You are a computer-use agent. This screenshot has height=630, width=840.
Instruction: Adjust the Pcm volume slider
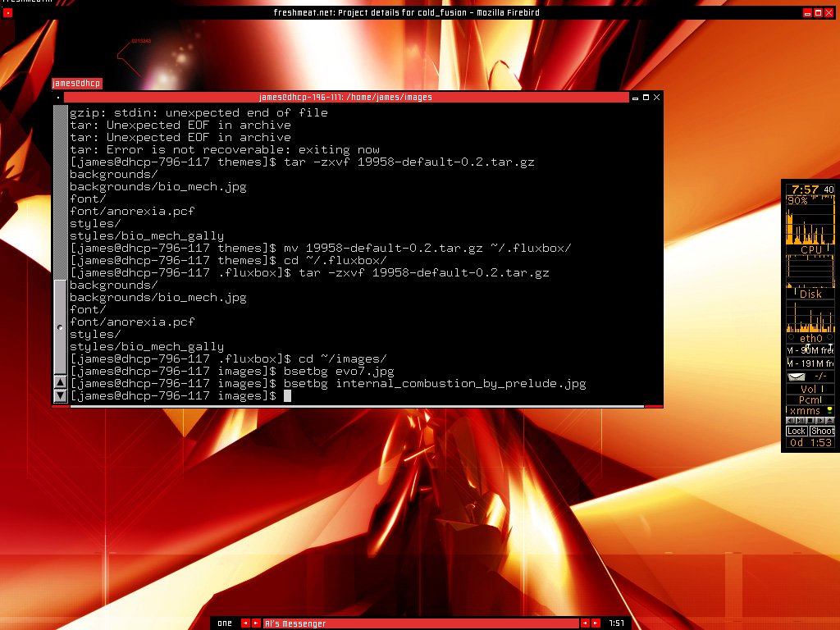point(810,400)
